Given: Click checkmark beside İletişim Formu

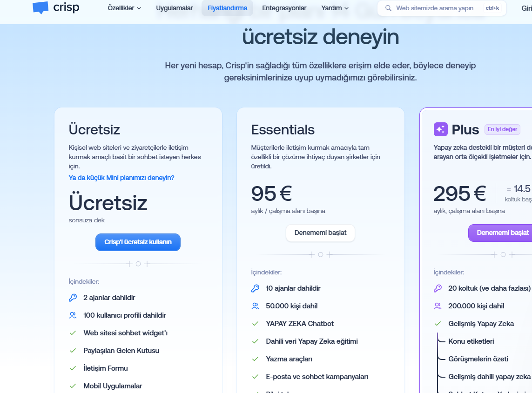Looking at the screenshot, I should [73, 368].
